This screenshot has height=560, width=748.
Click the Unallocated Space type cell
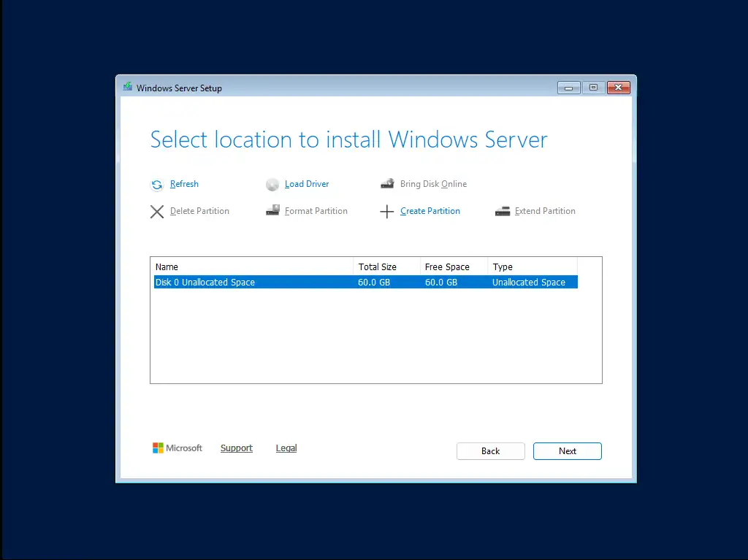coord(529,283)
